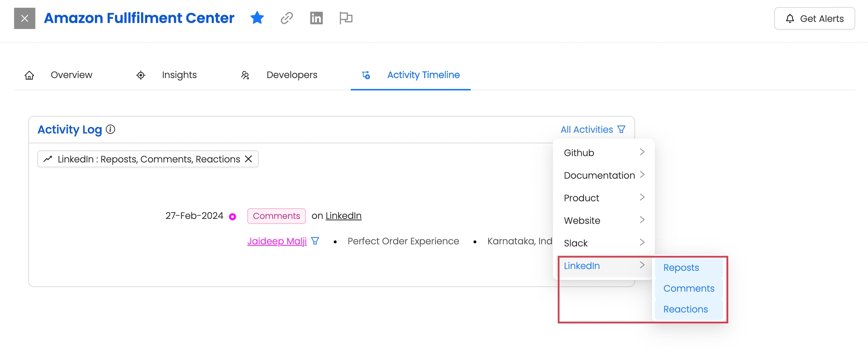Switch to the Insights tab
868x358 pixels.
point(179,75)
